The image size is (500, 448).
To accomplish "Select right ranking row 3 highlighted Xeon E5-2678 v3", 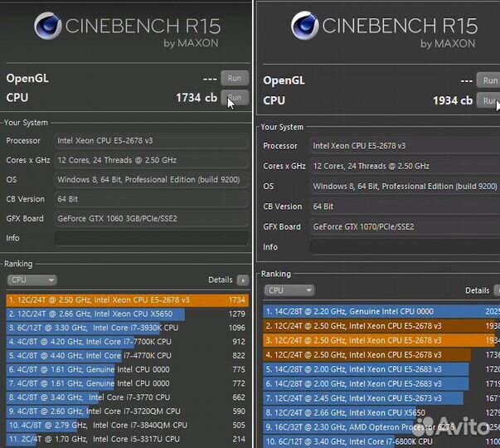I will [381, 340].
